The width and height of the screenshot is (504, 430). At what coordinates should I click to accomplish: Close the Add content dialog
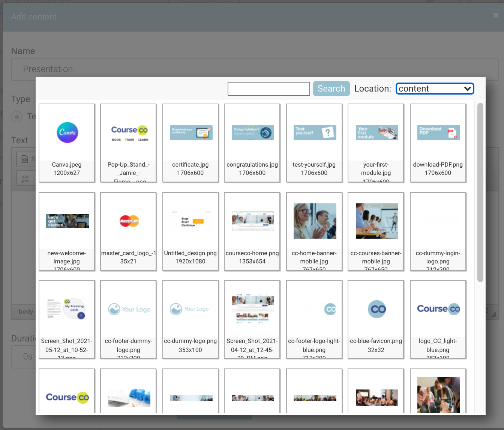(496, 16)
